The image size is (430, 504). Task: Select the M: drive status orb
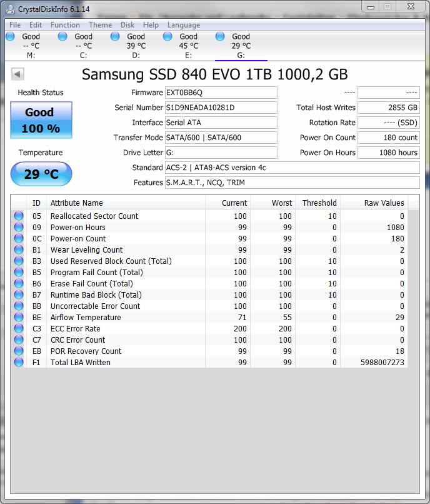click(x=10, y=36)
